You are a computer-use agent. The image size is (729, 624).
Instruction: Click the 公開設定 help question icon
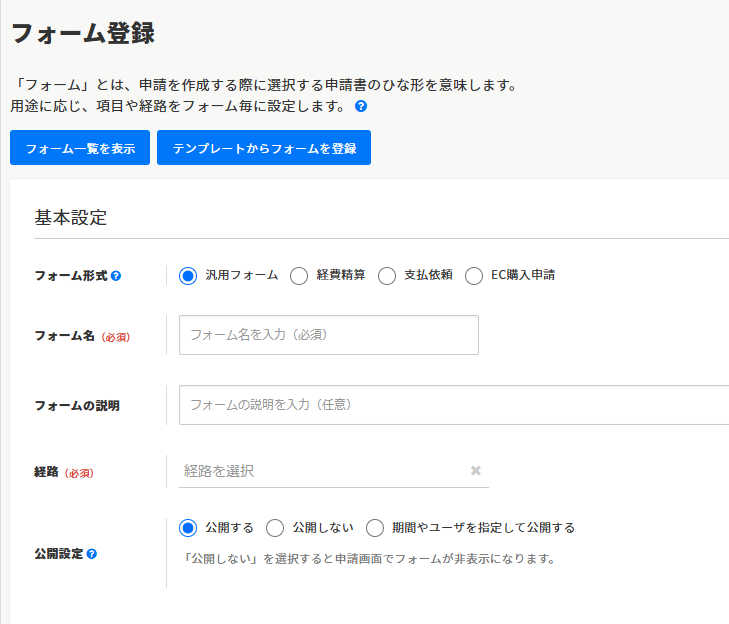tap(92, 553)
